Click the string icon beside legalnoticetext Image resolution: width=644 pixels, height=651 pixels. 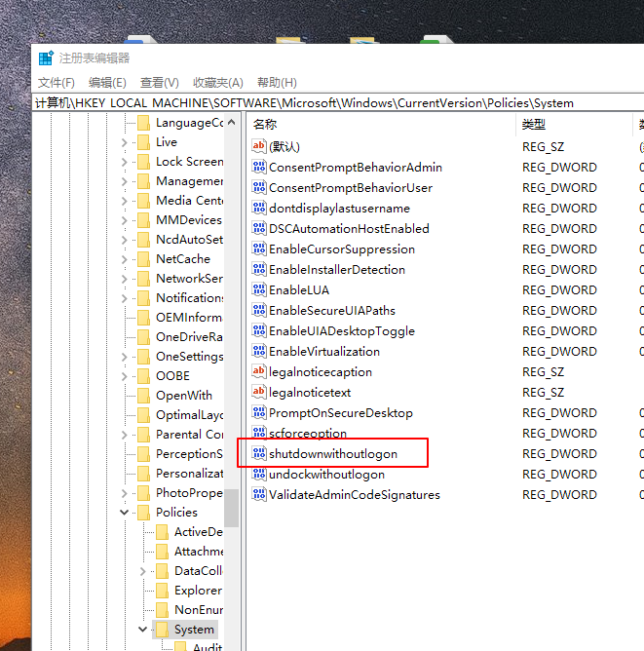click(x=259, y=393)
